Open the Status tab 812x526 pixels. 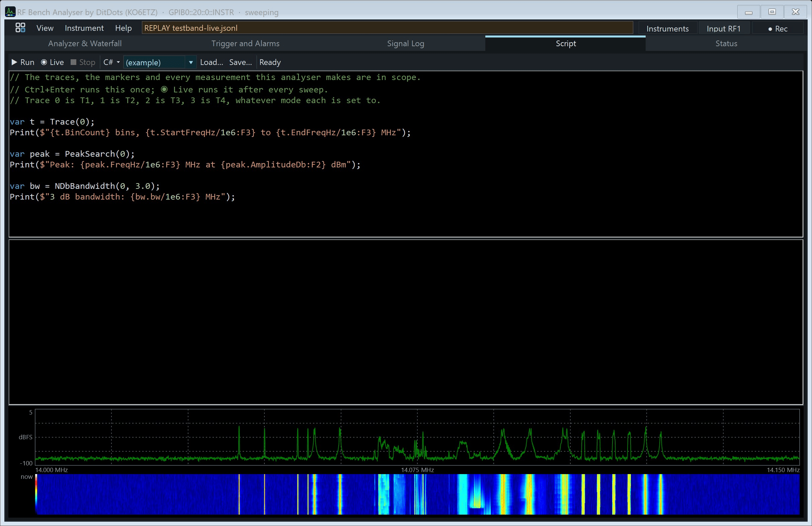726,44
